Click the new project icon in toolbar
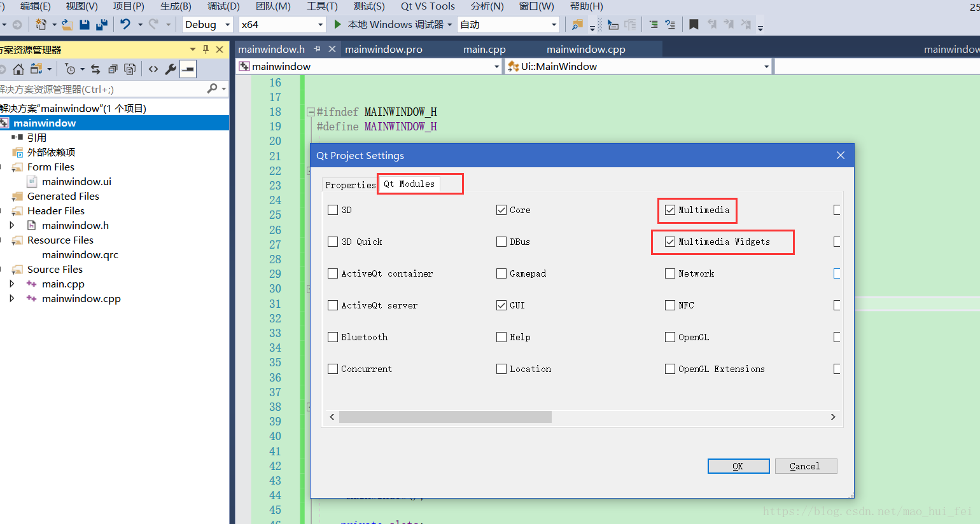Viewport: 980px width, 524px height. tap(41, 24)
